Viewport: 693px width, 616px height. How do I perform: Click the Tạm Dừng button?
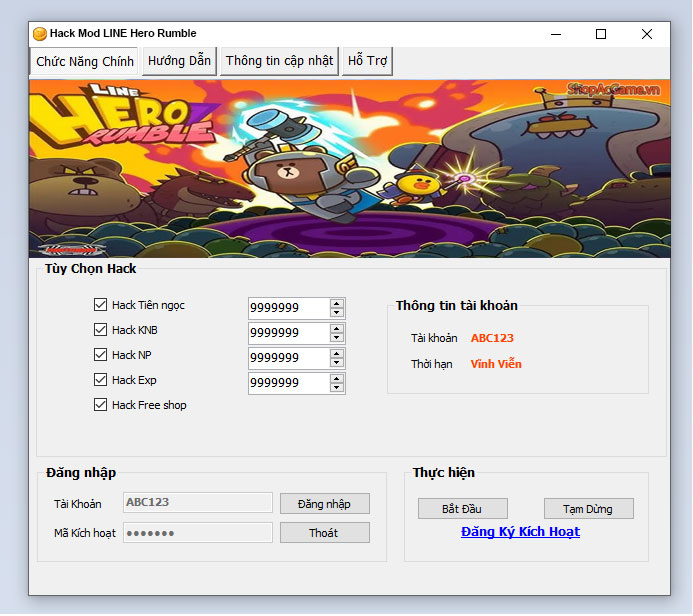pos(589,509)
